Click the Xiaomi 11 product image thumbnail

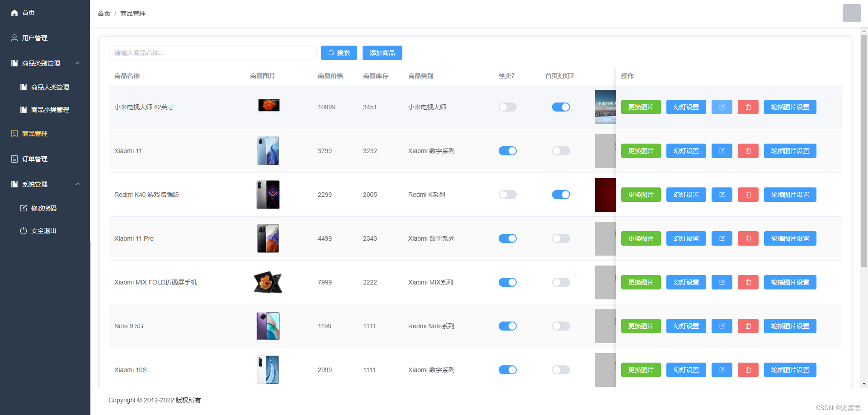tap(268, 151)
